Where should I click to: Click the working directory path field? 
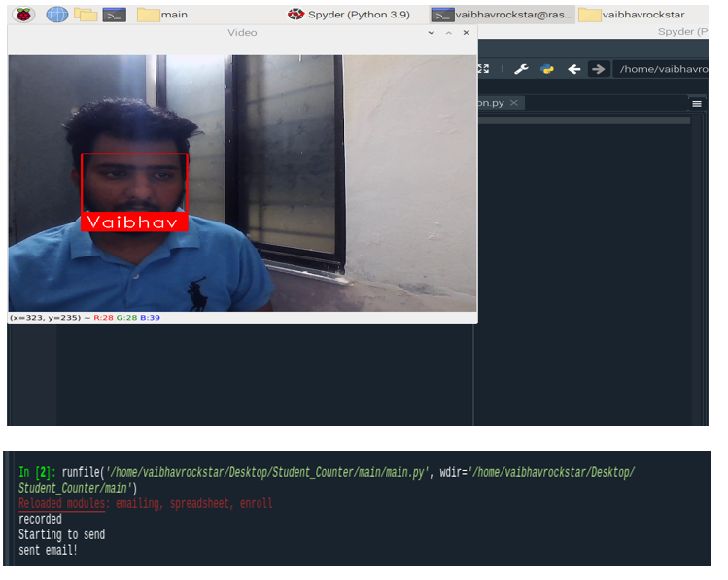pyautogui.click(x=662, y=70)
